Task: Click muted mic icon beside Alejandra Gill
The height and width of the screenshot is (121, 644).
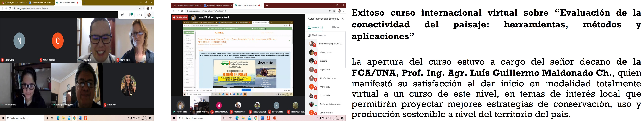Action: click(x=315, y=71)
